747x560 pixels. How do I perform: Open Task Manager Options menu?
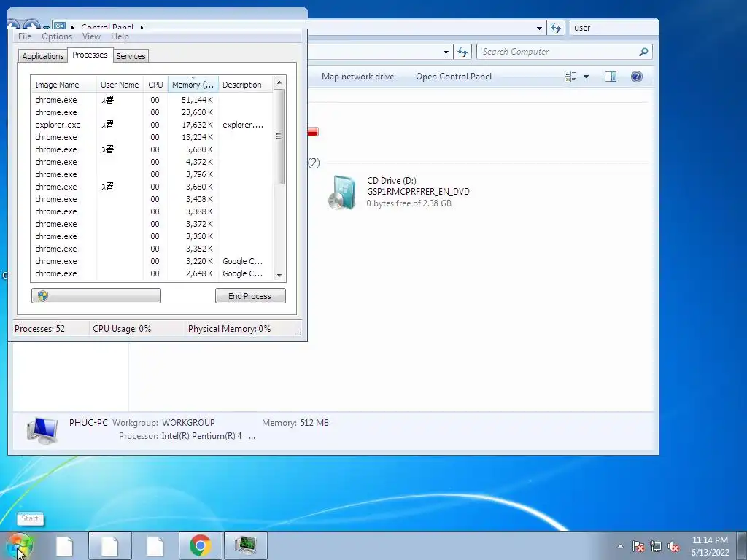pyautogui.click(x=57, y=36)
